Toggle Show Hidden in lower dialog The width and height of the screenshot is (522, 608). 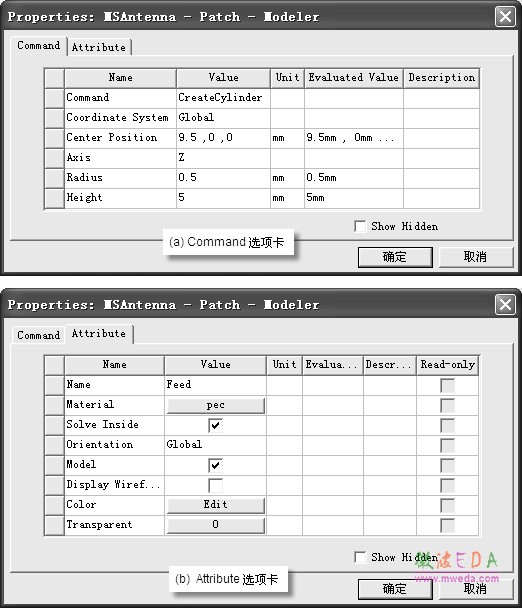[x=360, y=557]
